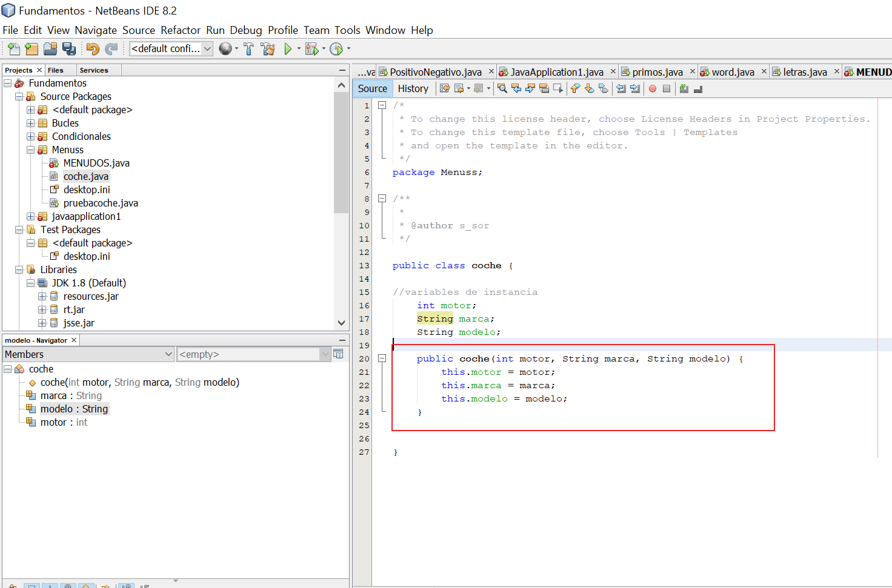Clean and build project with broom hammer icon
Image resolution: width=892 pixels, height=588 pixels.
click(268, 49)
